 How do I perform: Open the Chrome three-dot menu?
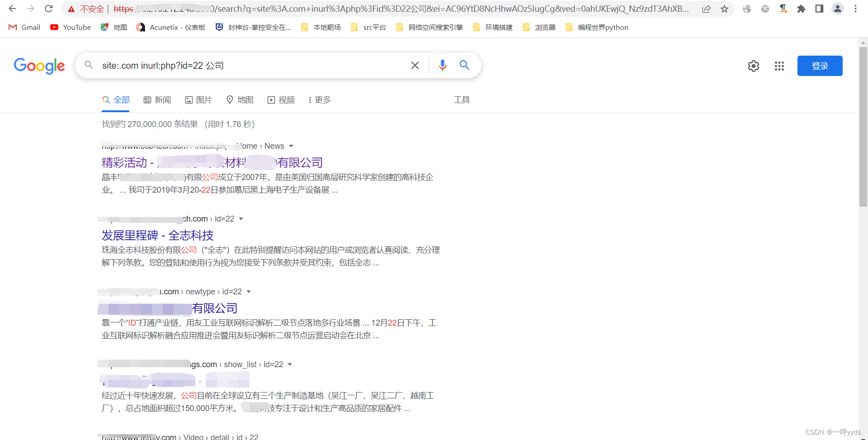pos(855,9)
